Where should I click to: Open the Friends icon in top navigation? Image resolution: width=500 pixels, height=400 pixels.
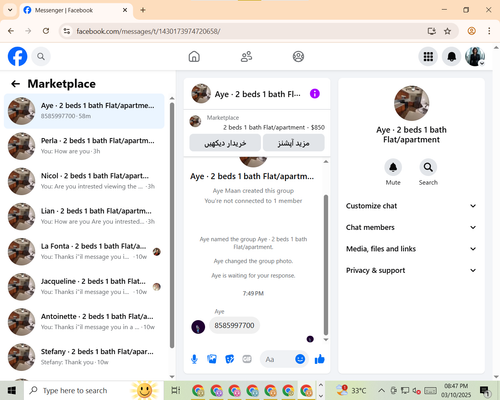(x=246, y=56)
